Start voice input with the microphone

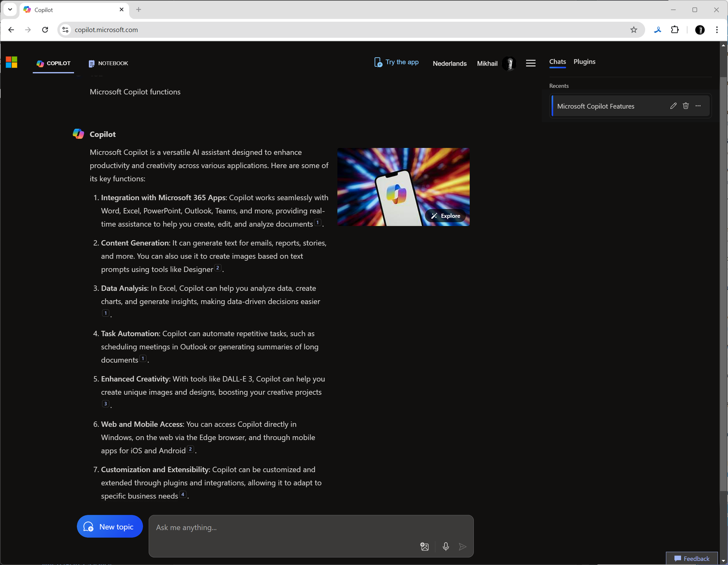pos(446,546)
